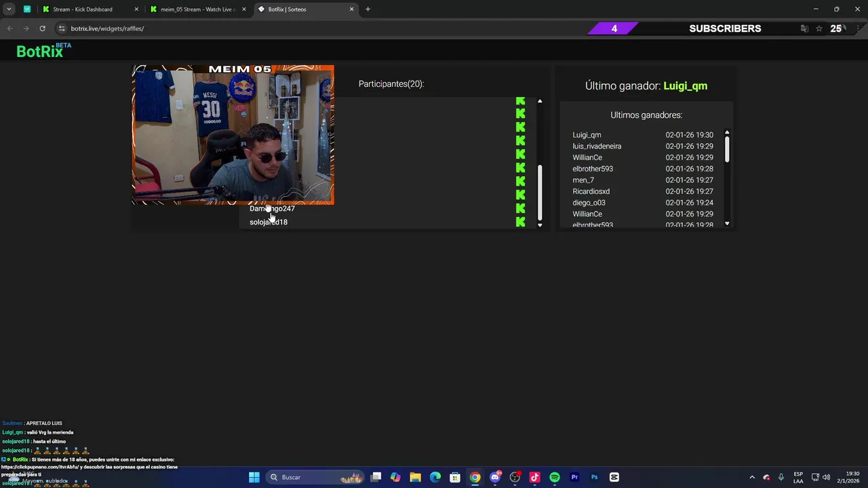Select Ricardiosxd in winners list
This screenshot has width=868, height=488.
tap(591, 191)
